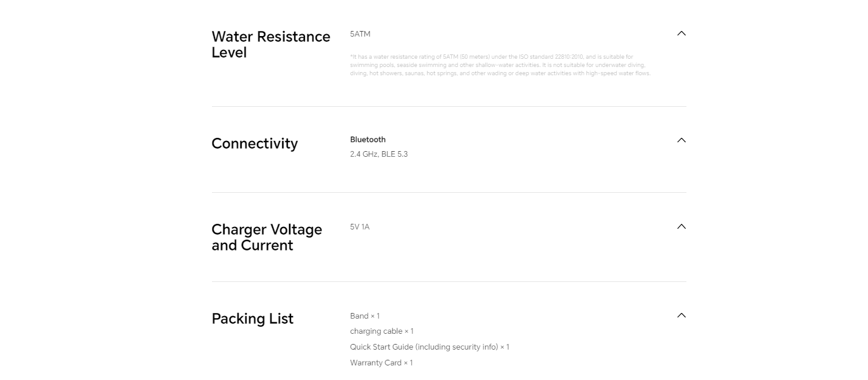868x380 pixels.
Task: Select the 5ATM rating text
Action: pyautogui.click(x=360, y=34)
